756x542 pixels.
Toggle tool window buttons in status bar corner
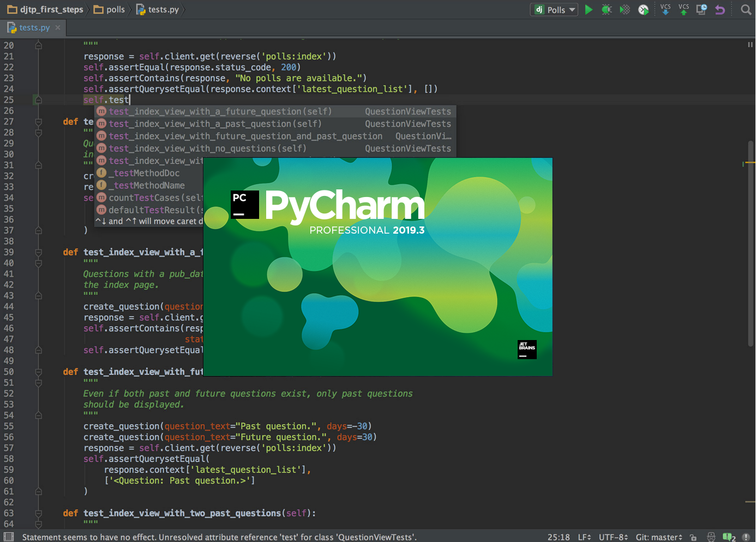[9, 537]
